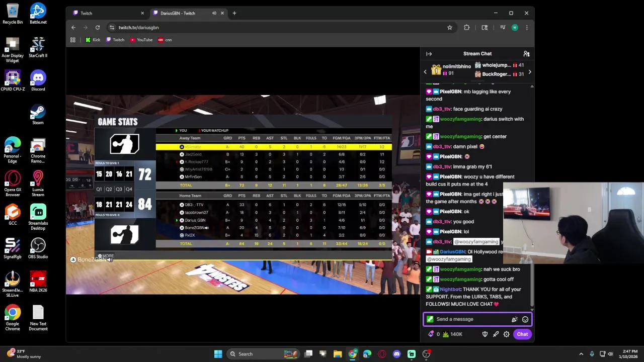Open the chat community users list icon
644x362 pixels.
pos(526,54)
